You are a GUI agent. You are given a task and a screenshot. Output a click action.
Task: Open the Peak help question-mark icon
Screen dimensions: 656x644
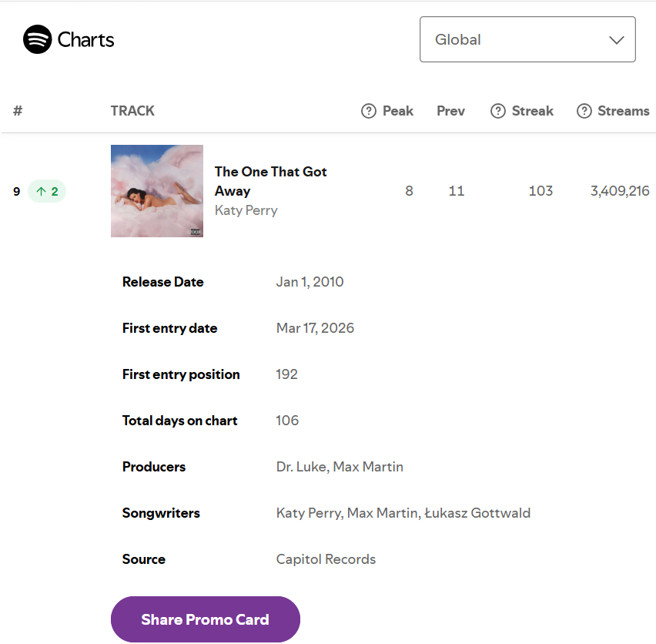[369, 111]
